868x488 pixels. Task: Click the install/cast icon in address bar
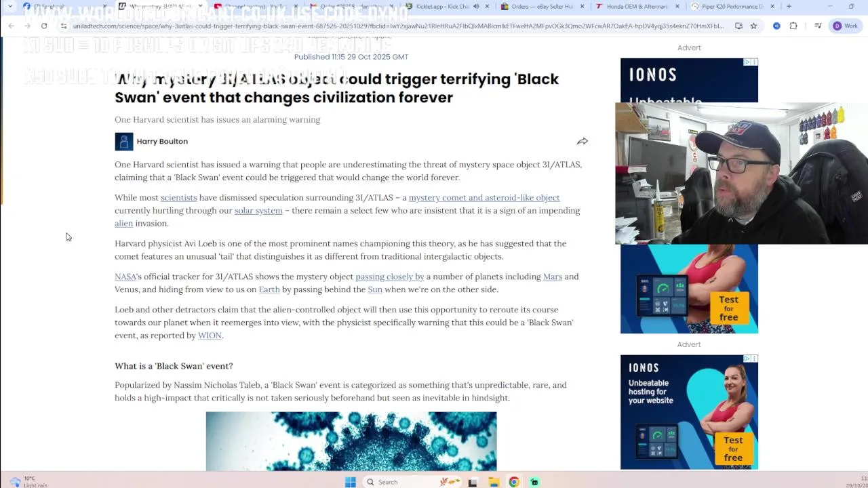point(738,26)
